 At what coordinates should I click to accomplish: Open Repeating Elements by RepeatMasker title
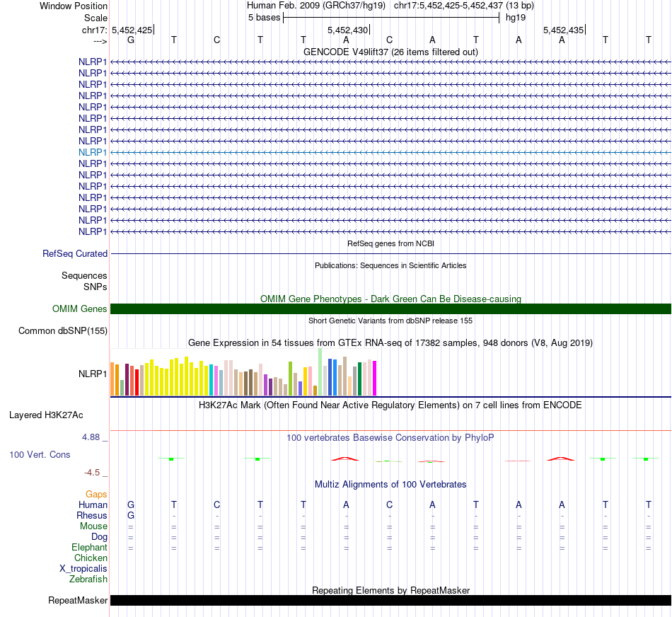(390, 590)
